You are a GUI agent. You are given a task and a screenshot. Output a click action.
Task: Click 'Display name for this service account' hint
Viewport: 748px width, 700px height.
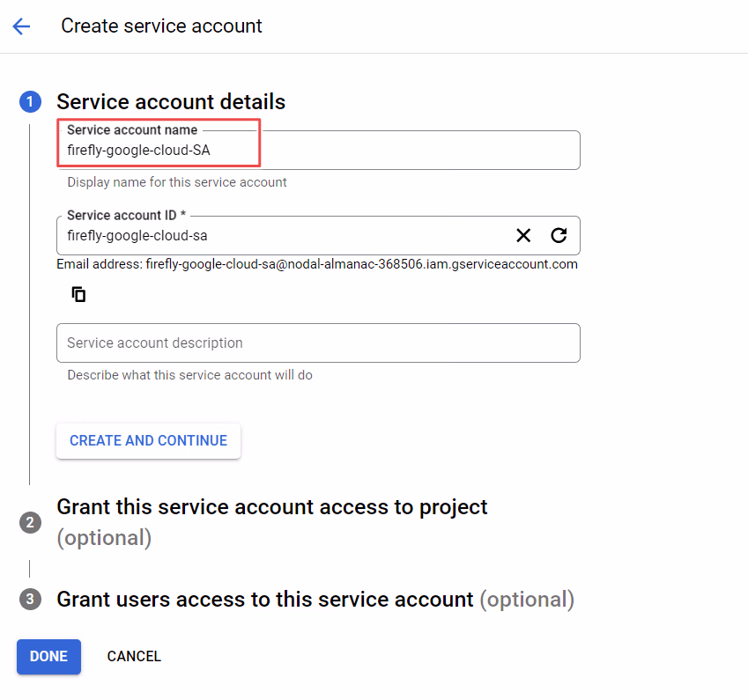[x=177, y=182]
